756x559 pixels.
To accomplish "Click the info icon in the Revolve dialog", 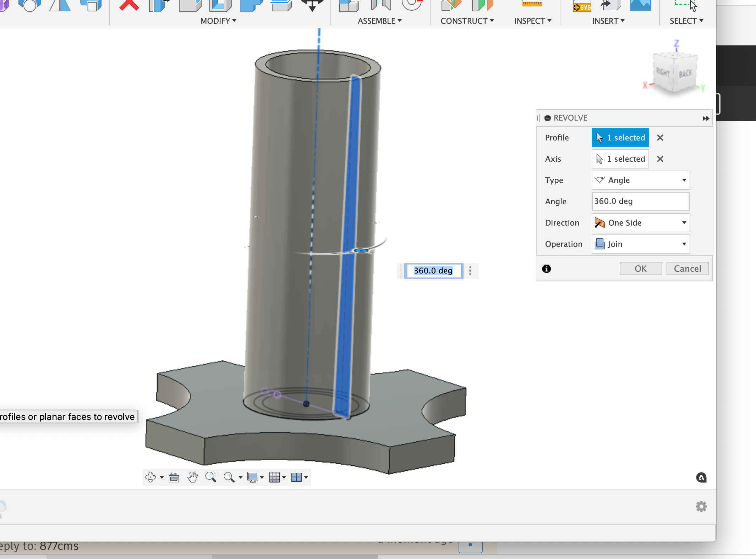I will [x=547, y=269].
